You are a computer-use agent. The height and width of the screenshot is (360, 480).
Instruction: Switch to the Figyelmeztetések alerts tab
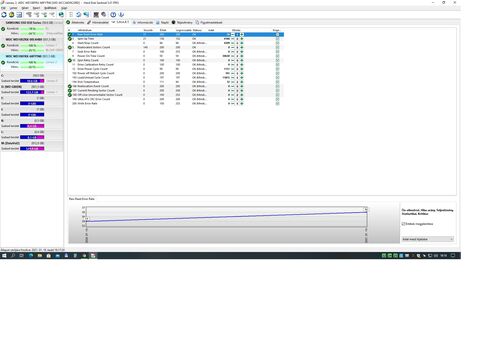click(x=209, y=22)
